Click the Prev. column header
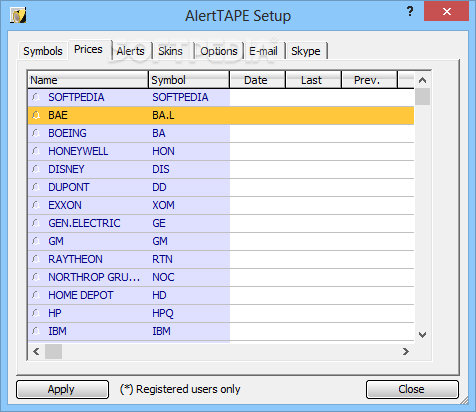 click(370, 80)
